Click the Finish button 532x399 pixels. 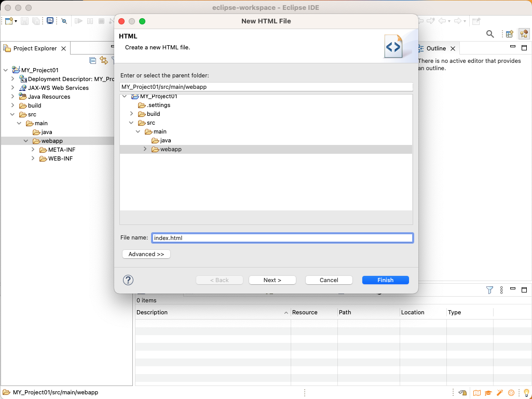[x=386, y=280]
